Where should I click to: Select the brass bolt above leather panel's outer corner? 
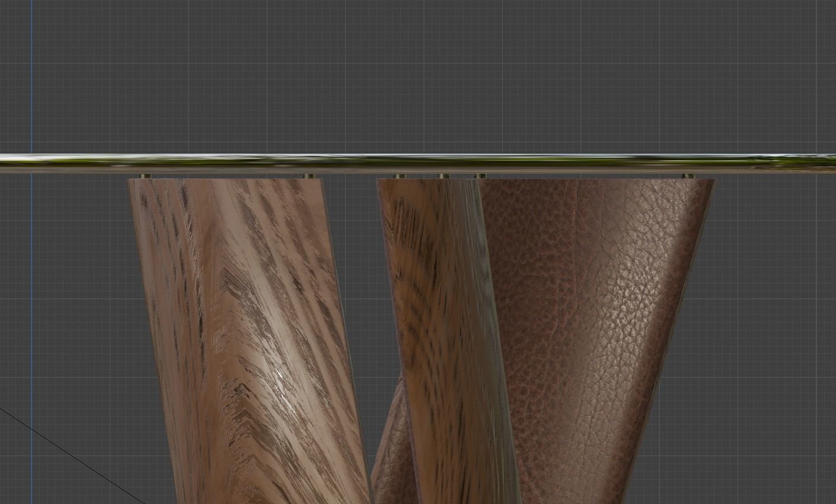tap(687, 176)
